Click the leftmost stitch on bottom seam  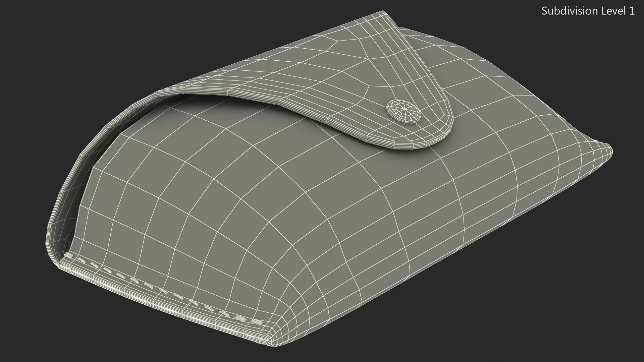pos(68,256)
